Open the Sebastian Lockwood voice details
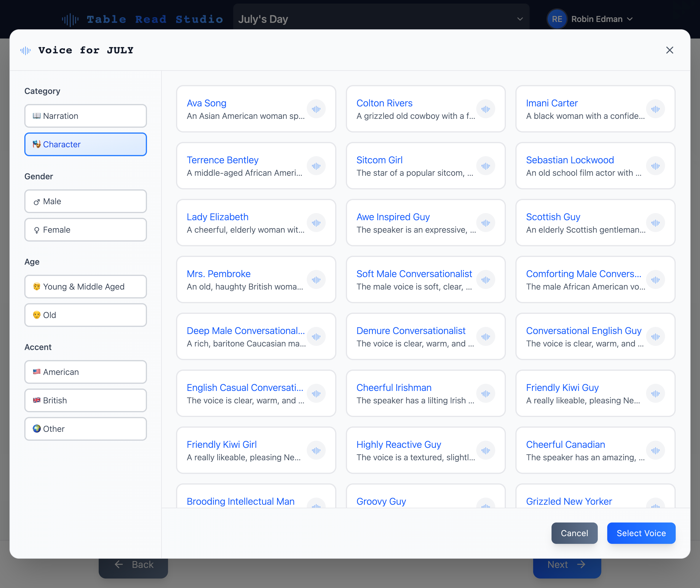This screenshot has height=588, width=700. (570, 160)
